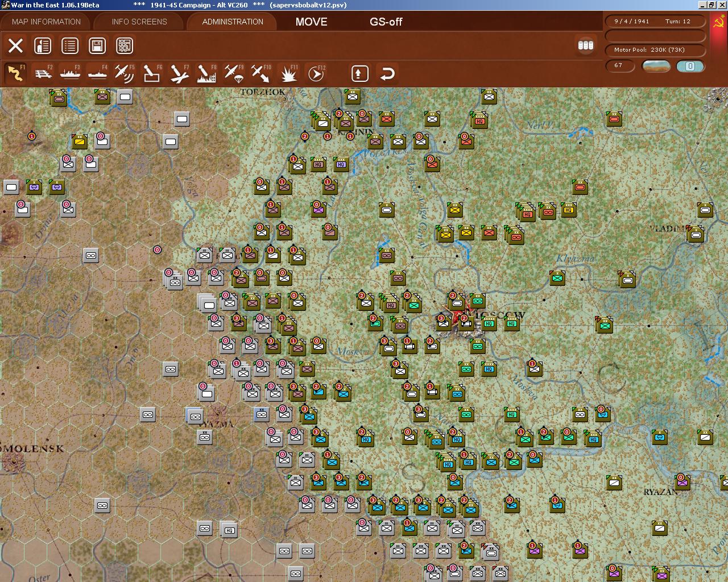Click the up-arrow move-to-HQ icon

(x=359, y=73)
